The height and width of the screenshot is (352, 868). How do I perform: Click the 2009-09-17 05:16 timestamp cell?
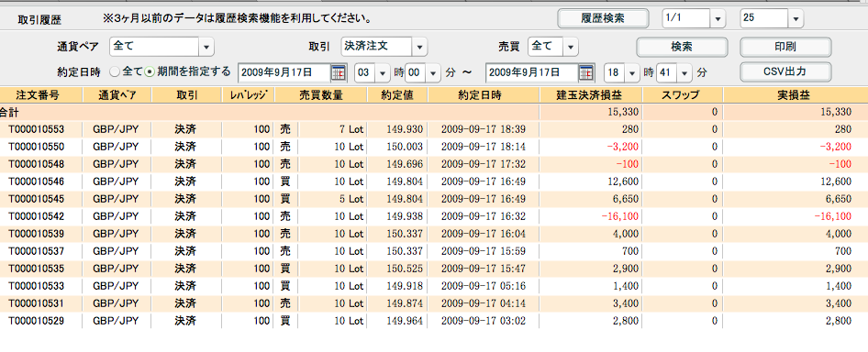pos(484,286)
